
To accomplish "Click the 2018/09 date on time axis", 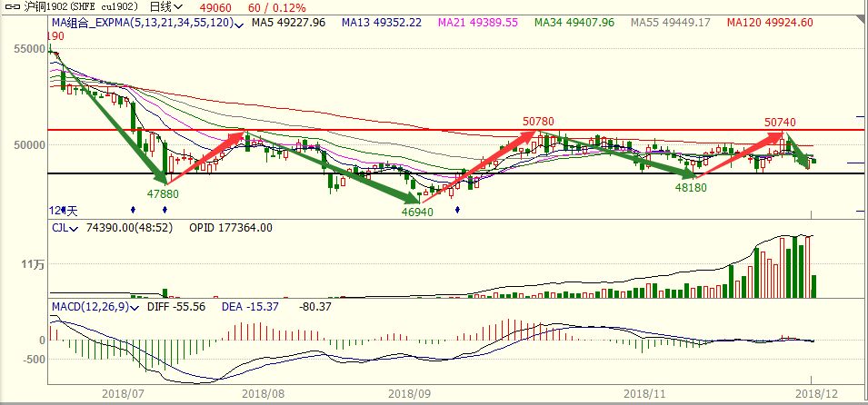I will [x=409, y=395].
